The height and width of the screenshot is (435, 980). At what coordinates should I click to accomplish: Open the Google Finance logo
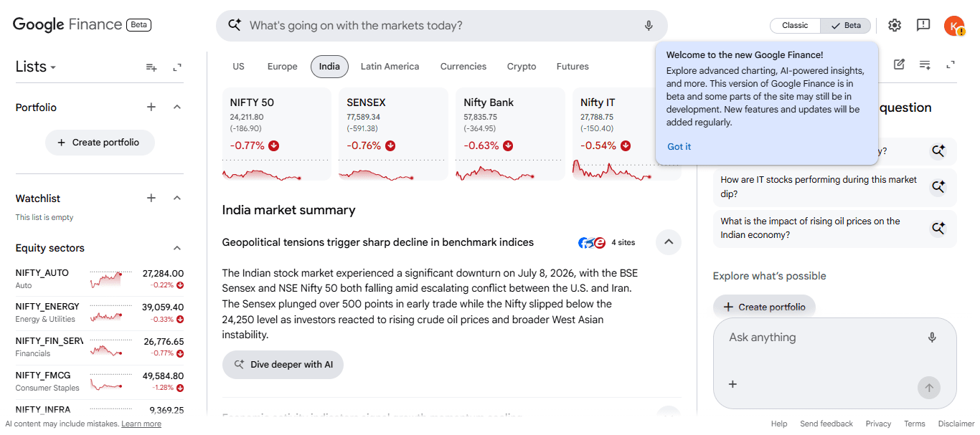click(x=67, y=24)
